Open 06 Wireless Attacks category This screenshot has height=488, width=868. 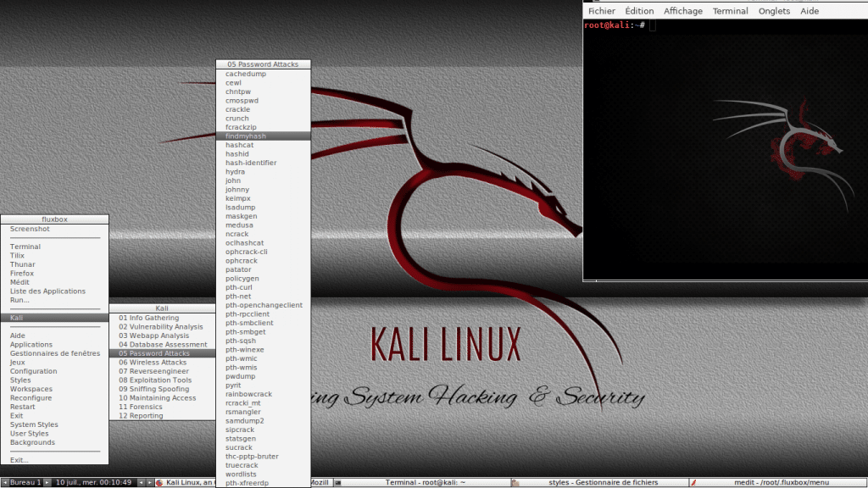pos(162,363)
